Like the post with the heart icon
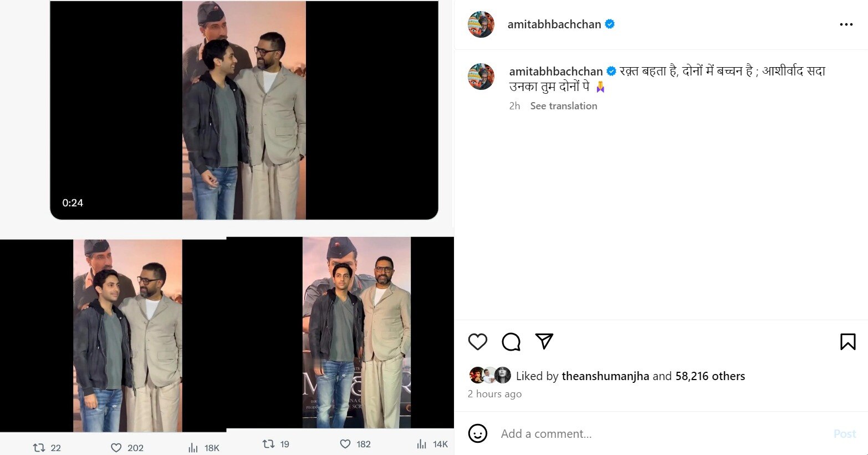This screenshot has height=455, width=868. [x=477, y=342]
